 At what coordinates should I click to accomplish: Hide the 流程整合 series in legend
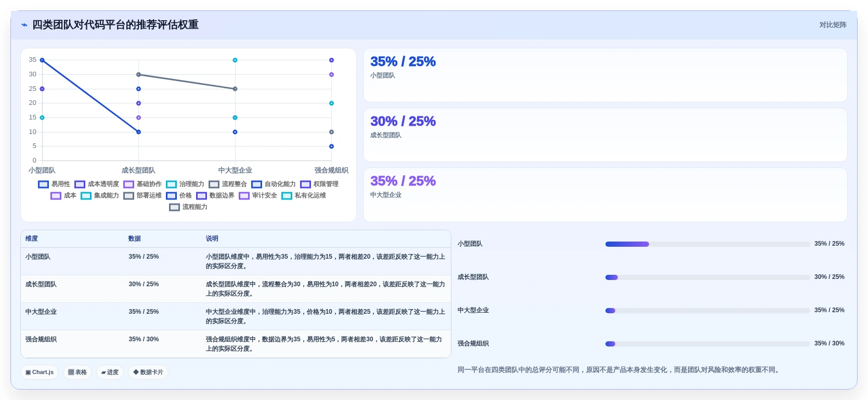pyautogui.click(x=228, y=184)
